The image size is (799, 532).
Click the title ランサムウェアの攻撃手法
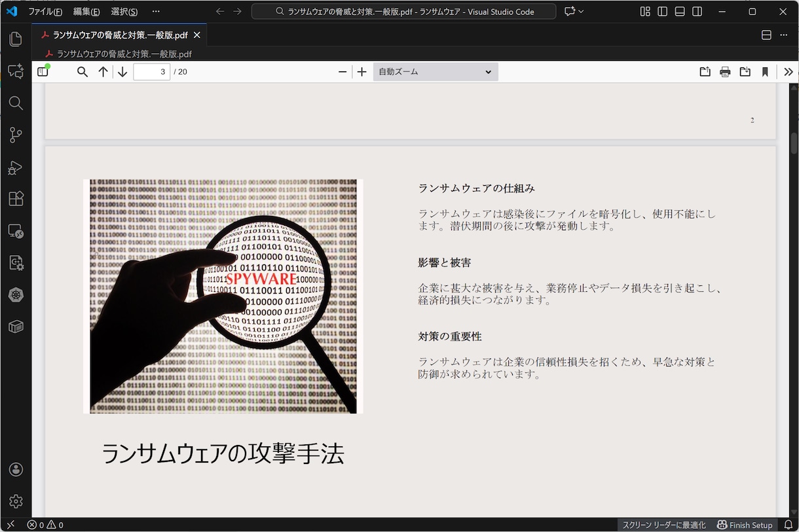(223, 453)
